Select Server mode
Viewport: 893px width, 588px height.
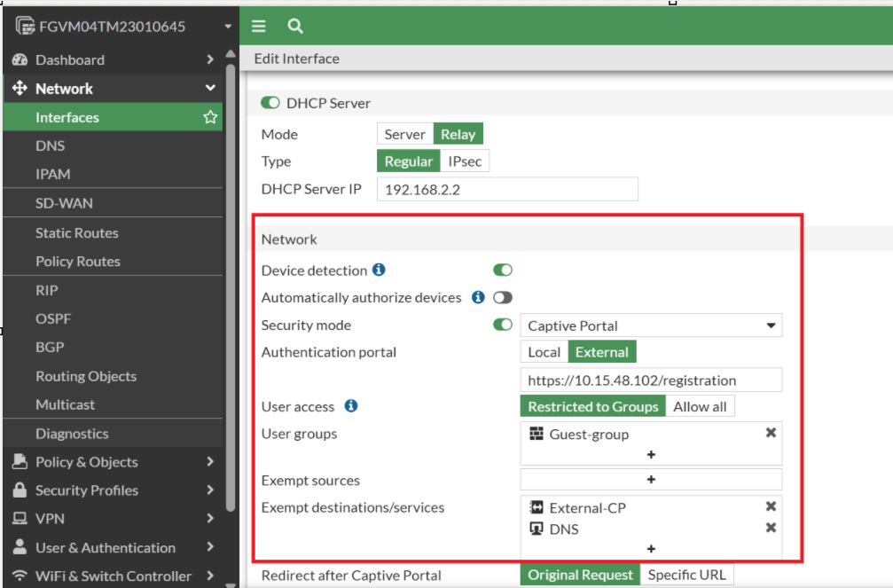[x=405, y=134]
